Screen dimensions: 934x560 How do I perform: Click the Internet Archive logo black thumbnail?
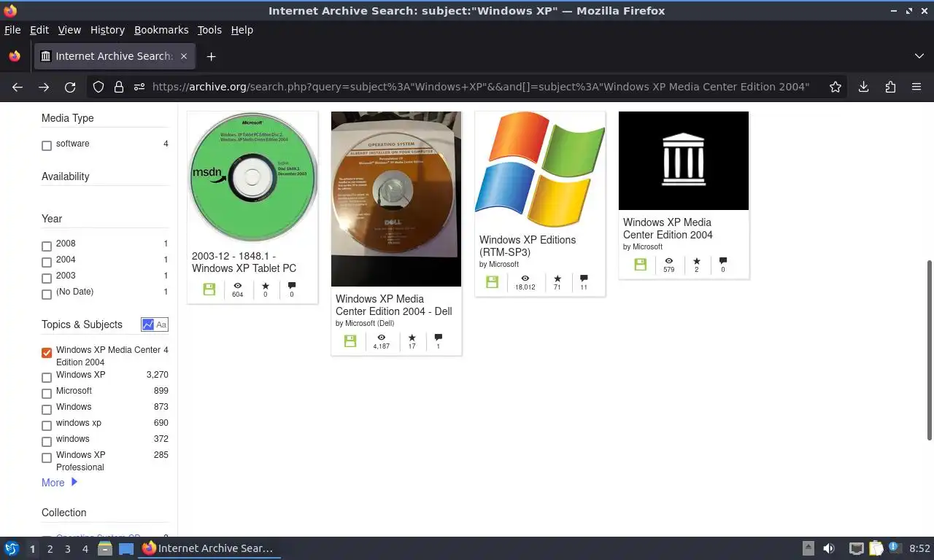pyautogui.click(x=684, y=160)
